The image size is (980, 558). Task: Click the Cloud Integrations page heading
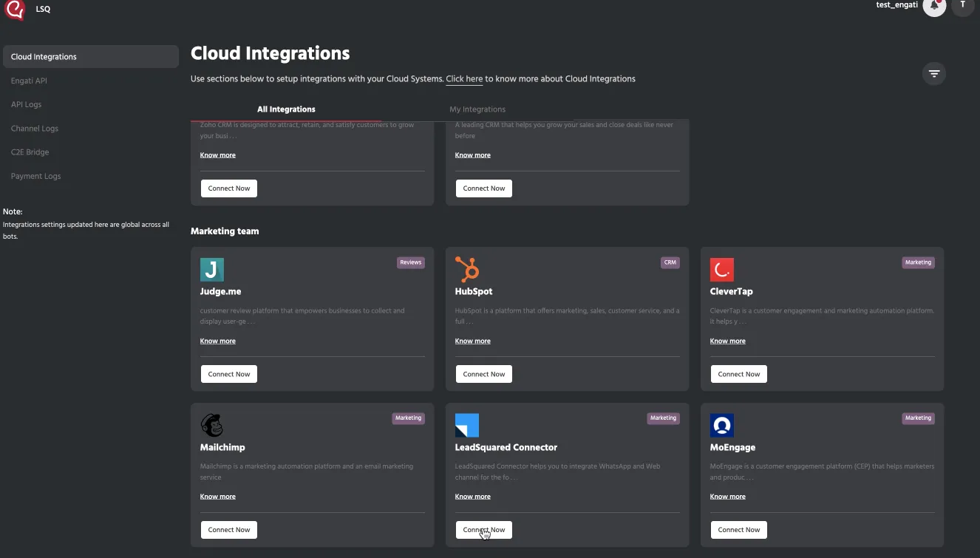point(270,53)
